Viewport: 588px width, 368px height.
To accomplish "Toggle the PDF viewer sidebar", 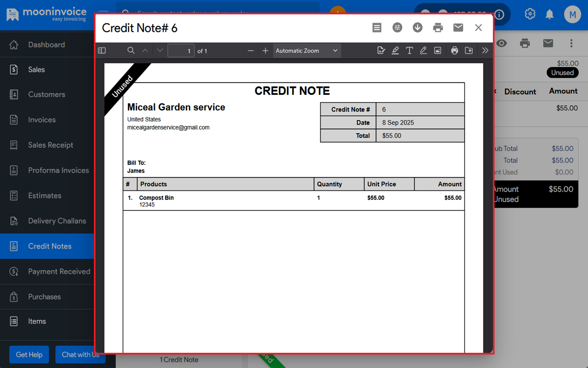I will coord(102,51).
